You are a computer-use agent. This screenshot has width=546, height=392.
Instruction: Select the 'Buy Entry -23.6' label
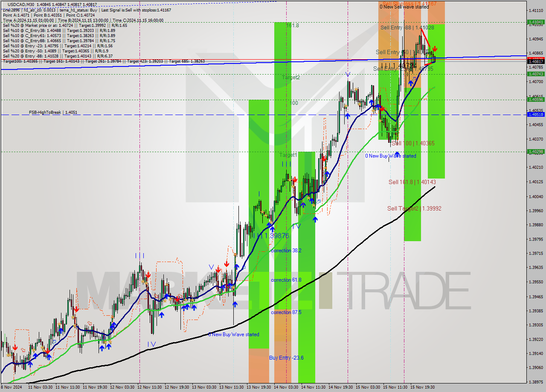[286, 358]
